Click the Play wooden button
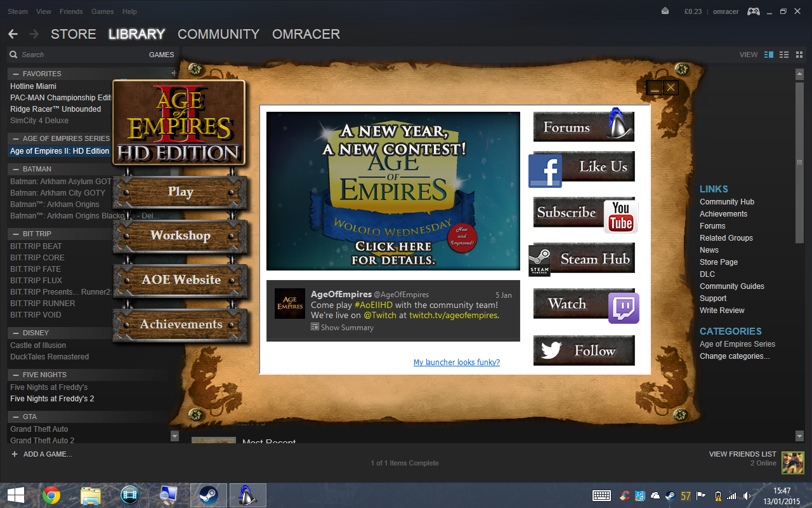The height and width of the screenshot is (508, 812). [x=181, y=192]
